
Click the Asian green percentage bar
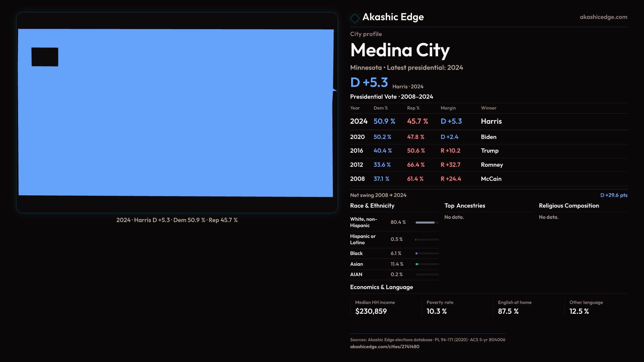point(427,264)
